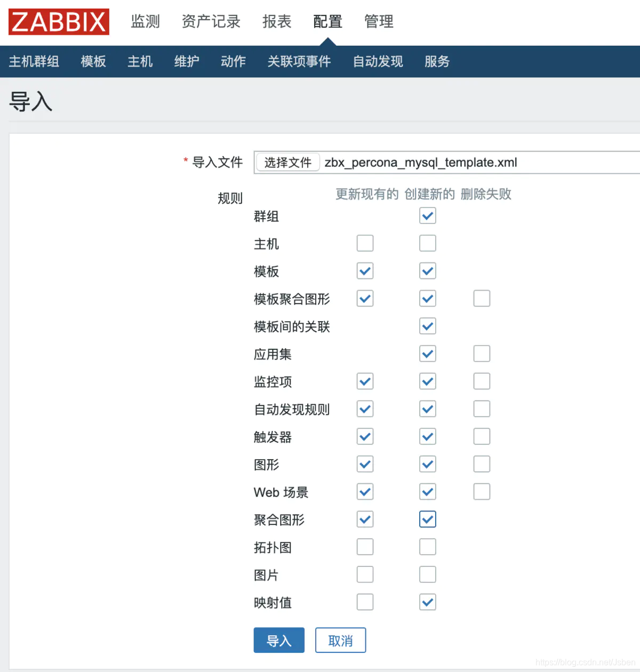
Task: Switch to the 模板 tab
Action: (93, 61)
